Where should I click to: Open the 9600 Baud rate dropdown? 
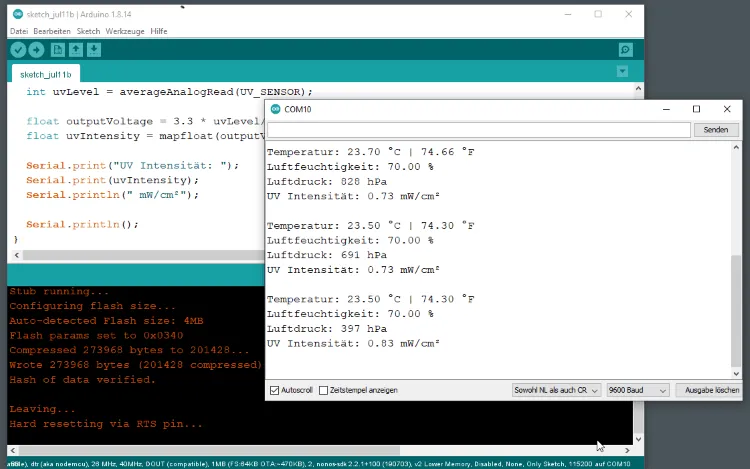tap(637, 390)
